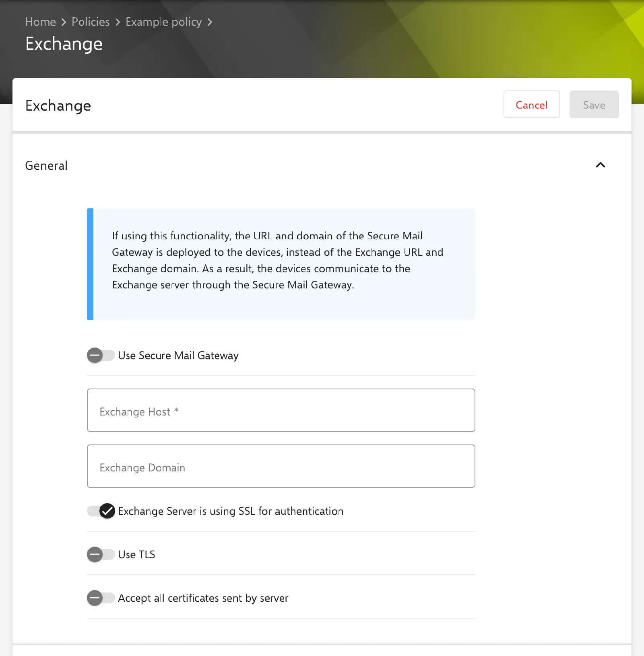The height and width of the screenshot is (656, 644).
Task: Click the Cancel button
Action: coord(532,105)
